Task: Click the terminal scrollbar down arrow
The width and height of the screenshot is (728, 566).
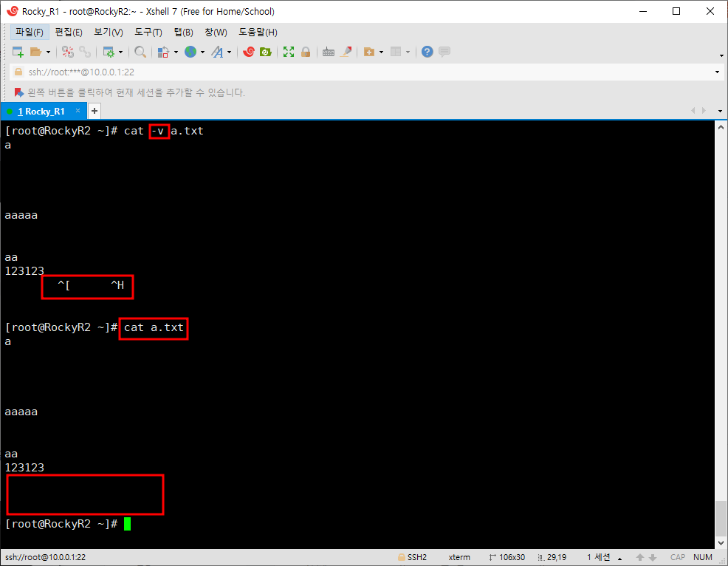Action: (x=721, y=542)
